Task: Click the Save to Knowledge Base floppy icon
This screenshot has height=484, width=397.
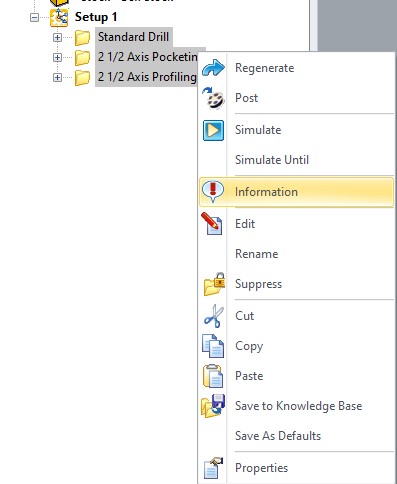Action: point(213,406)
